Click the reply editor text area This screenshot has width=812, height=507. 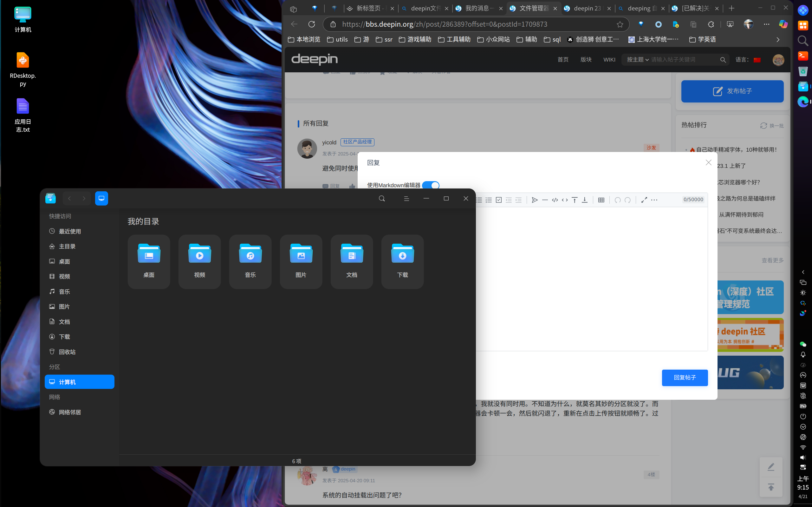point(592,279)
